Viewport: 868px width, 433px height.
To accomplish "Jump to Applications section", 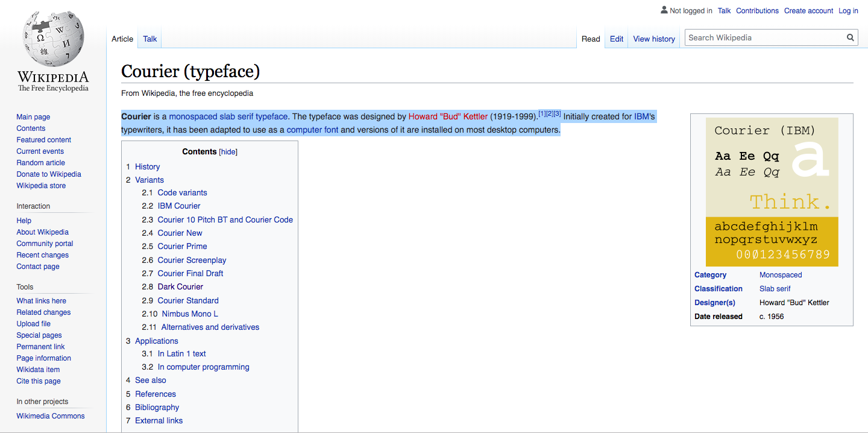I will pyautogui.click(x=157, y=341).
